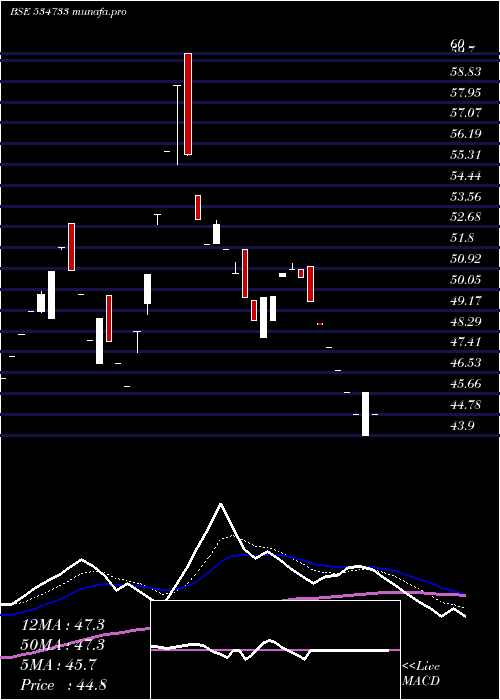Viewport: 500px width, 700px height.
Task: Click the 12MA : 47.3 readout
Action: pyautogui.click(x=63, y=625)
